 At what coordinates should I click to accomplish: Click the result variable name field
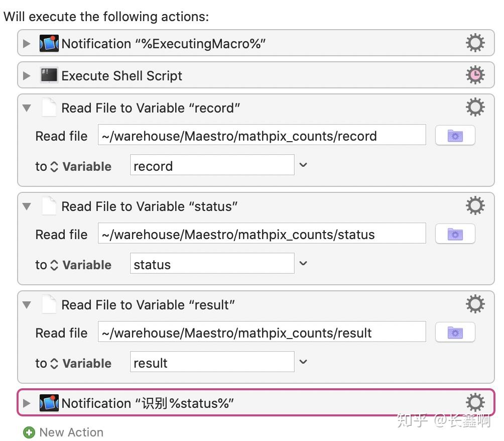coord(212,363)
